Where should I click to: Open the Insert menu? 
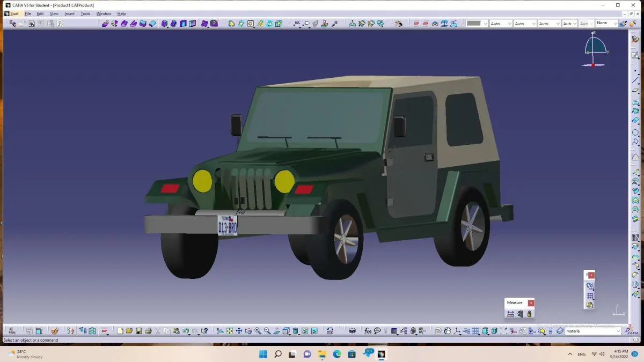coord(70,13)
